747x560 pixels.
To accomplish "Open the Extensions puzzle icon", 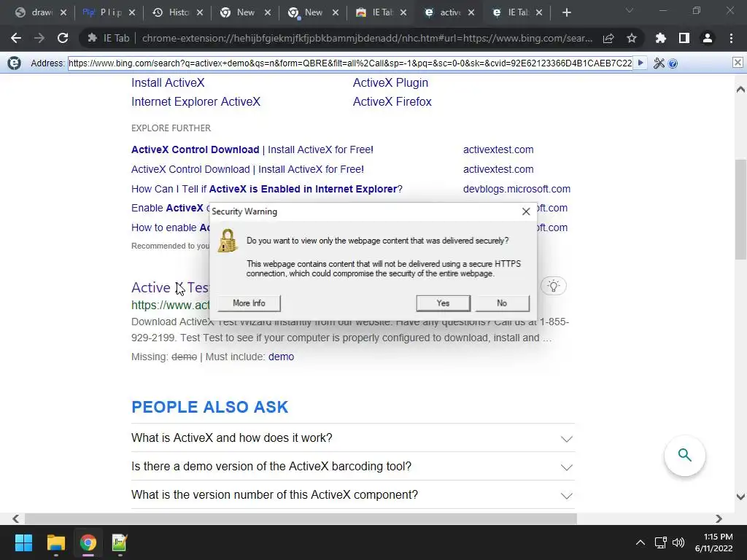I will 661,38.
